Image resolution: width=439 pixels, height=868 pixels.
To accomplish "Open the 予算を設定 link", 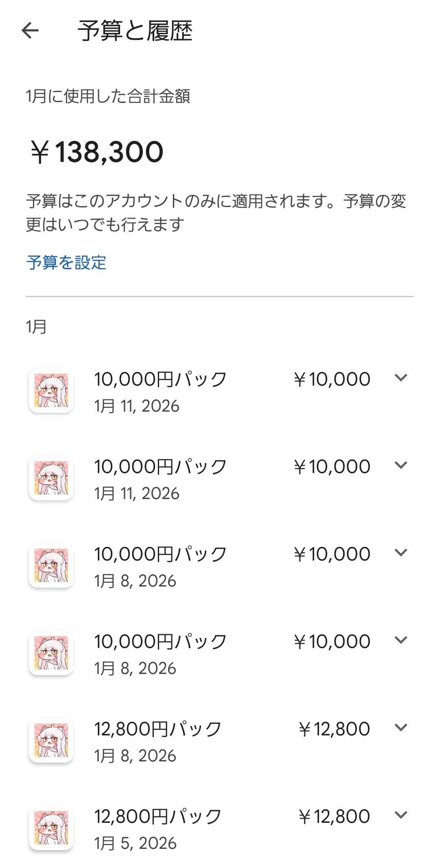I will point(66,262).
